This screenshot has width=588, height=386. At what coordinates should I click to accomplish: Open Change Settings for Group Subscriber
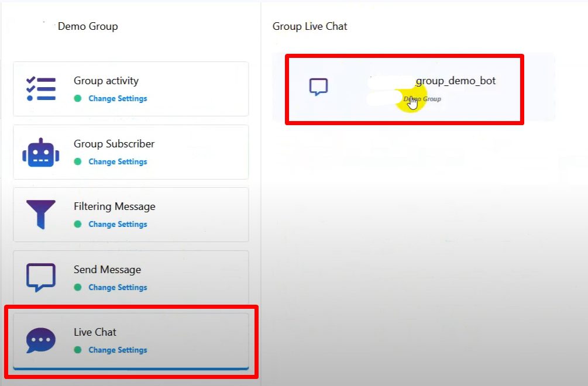(118, 161)
